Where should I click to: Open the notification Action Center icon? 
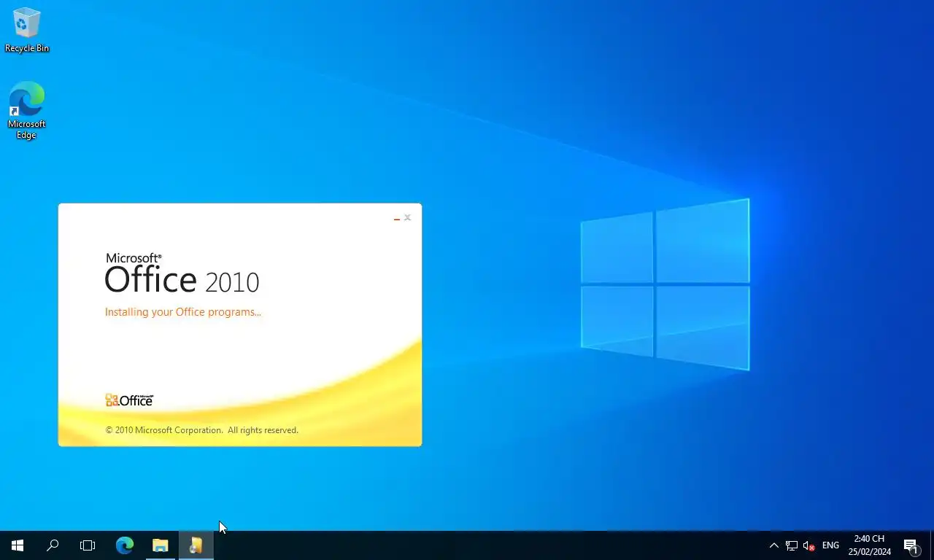pos(911,545)
